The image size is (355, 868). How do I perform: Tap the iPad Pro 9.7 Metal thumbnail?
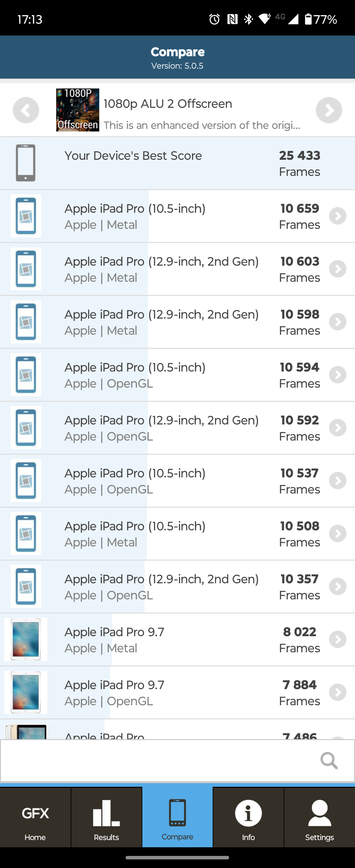26,639
